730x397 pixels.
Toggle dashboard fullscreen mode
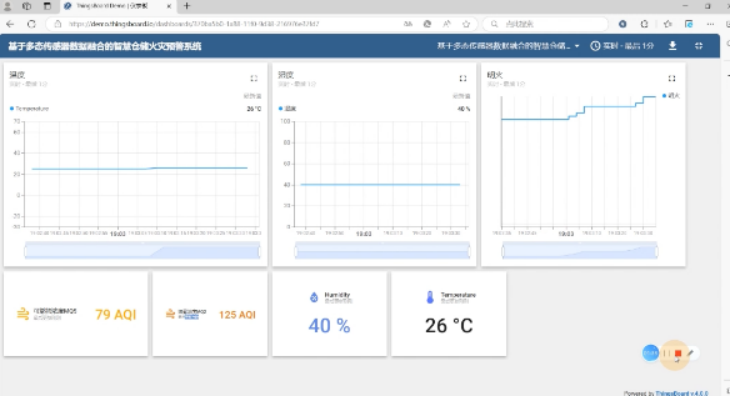click(698, 46)
